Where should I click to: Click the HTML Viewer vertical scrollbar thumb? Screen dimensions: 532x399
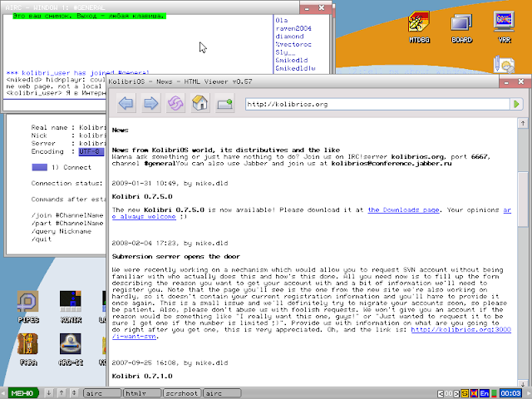coord(523,199)
